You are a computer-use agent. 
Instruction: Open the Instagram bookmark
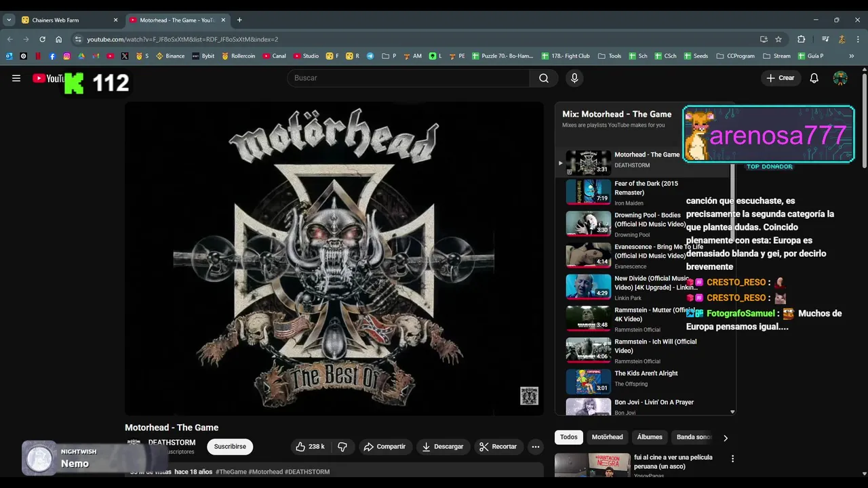click(x=66, y=56)
